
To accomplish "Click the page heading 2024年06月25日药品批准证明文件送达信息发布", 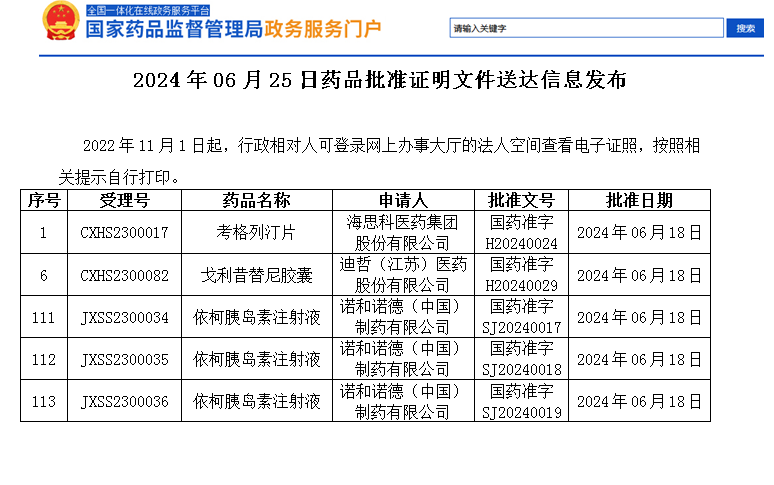I will click(x=380, y=80).
